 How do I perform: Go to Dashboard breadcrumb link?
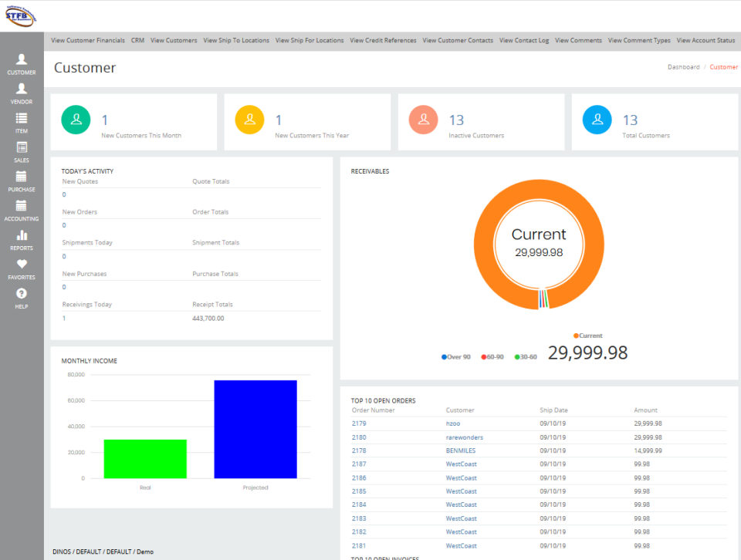coord(683,67)
